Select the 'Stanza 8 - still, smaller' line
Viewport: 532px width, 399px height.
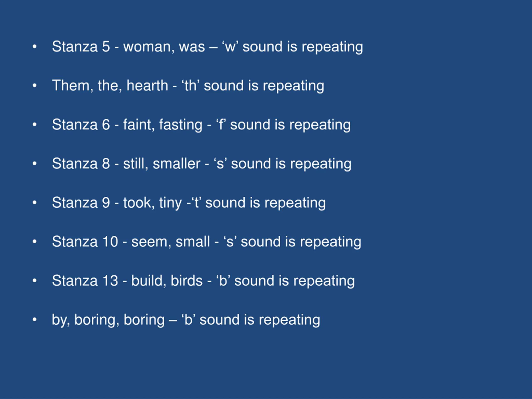(x=202, y=164)
